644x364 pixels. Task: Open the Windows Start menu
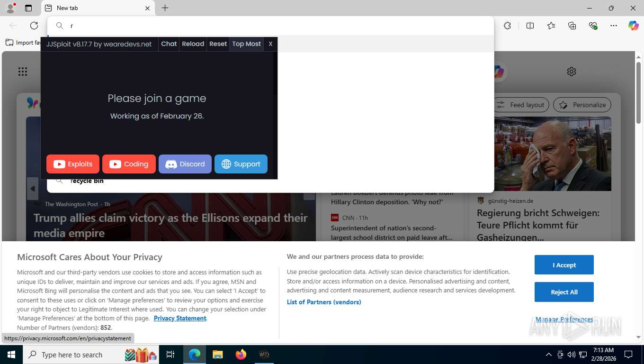11,355
